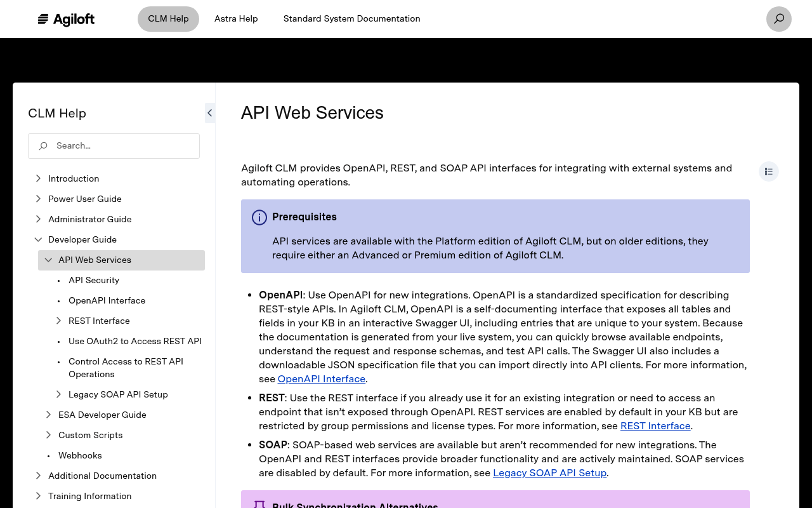Image resolution: width=812 pixels, height=508 pixels.
Task: Open the Webhooks page in sidebar
Action: [x=80, y=455]
